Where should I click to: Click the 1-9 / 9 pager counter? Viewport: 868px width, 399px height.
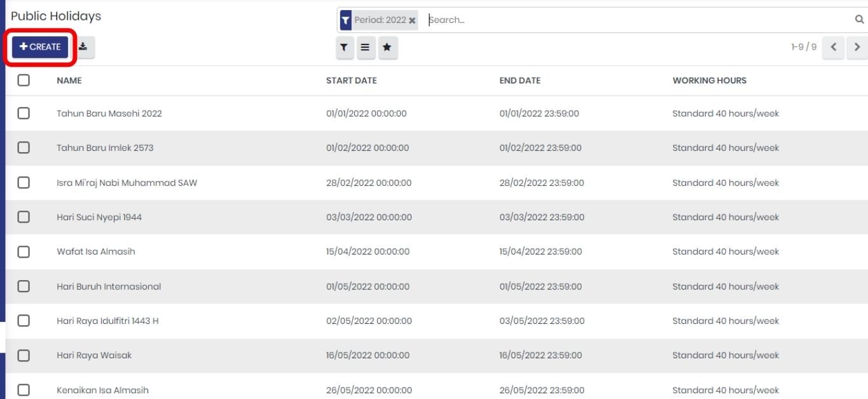[x=804, y=47]
